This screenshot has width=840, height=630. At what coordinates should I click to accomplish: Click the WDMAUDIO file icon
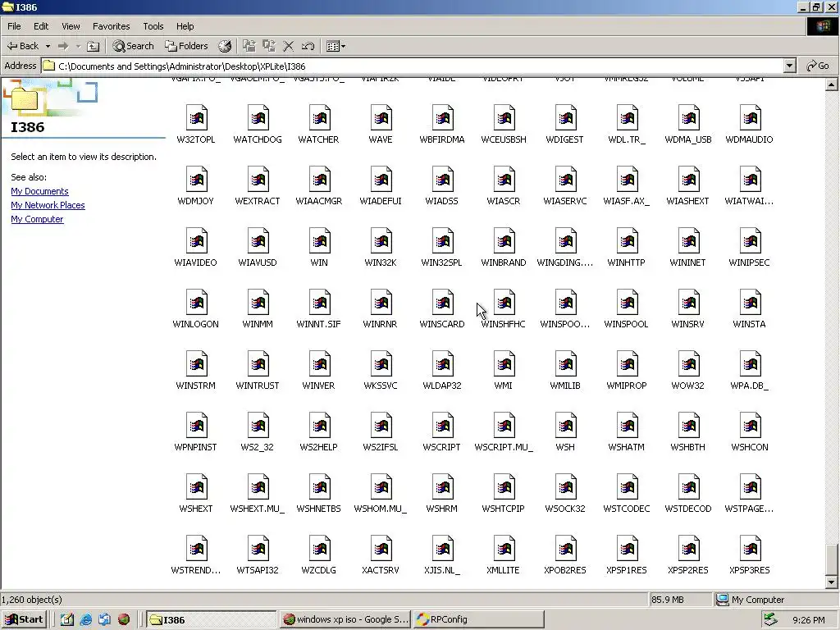[x=750, y=116]
